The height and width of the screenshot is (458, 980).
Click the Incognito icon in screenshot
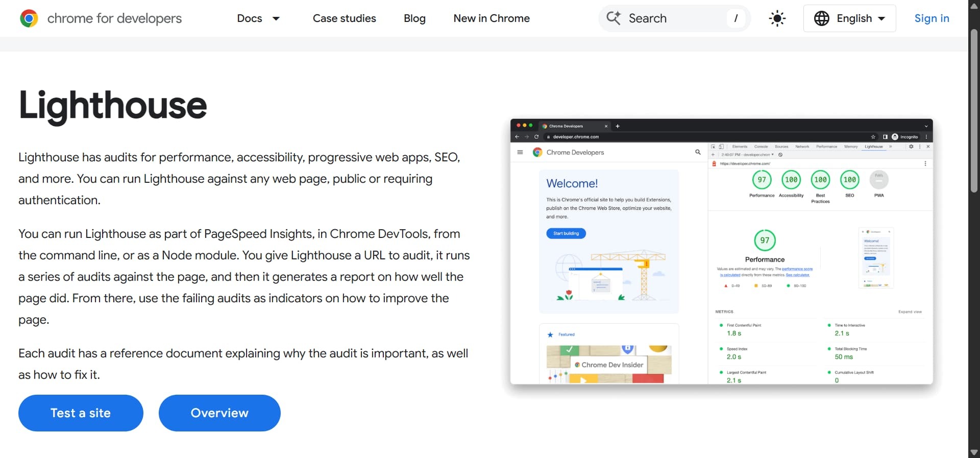click(895, 137)
